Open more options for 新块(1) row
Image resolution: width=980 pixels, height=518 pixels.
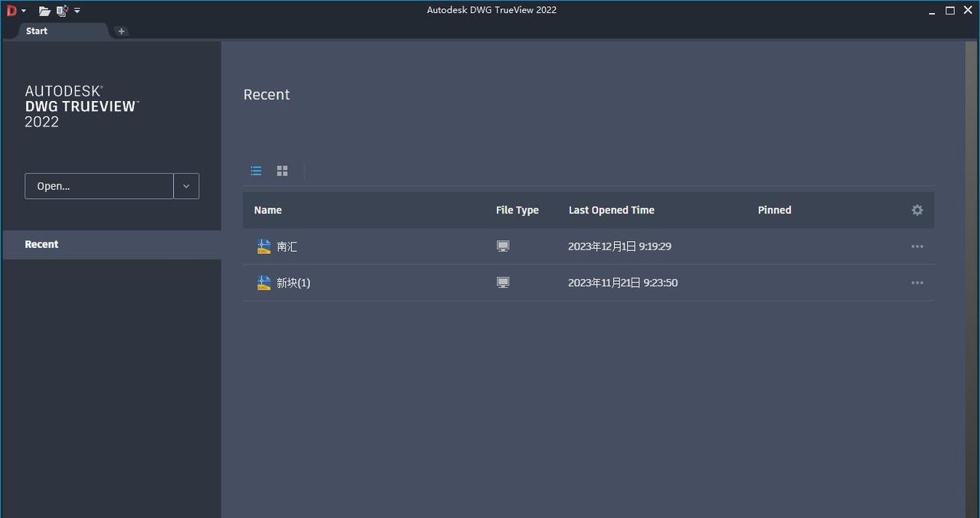point(917,282)
